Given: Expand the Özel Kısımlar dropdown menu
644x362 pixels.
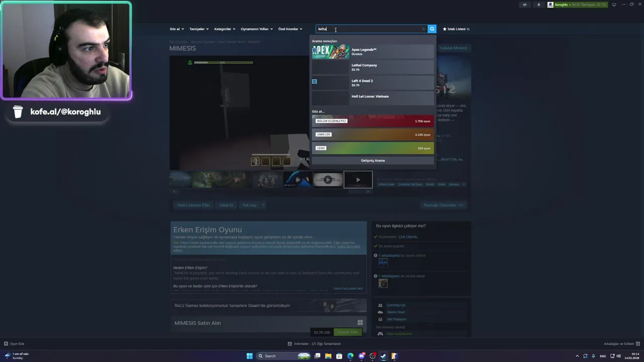Looking at the screenshot, I should (290, 29).
